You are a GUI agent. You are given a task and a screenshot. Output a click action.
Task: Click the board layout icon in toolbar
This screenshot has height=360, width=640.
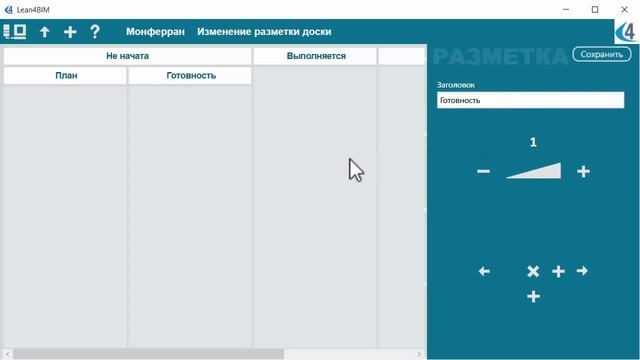coord(15,31)
